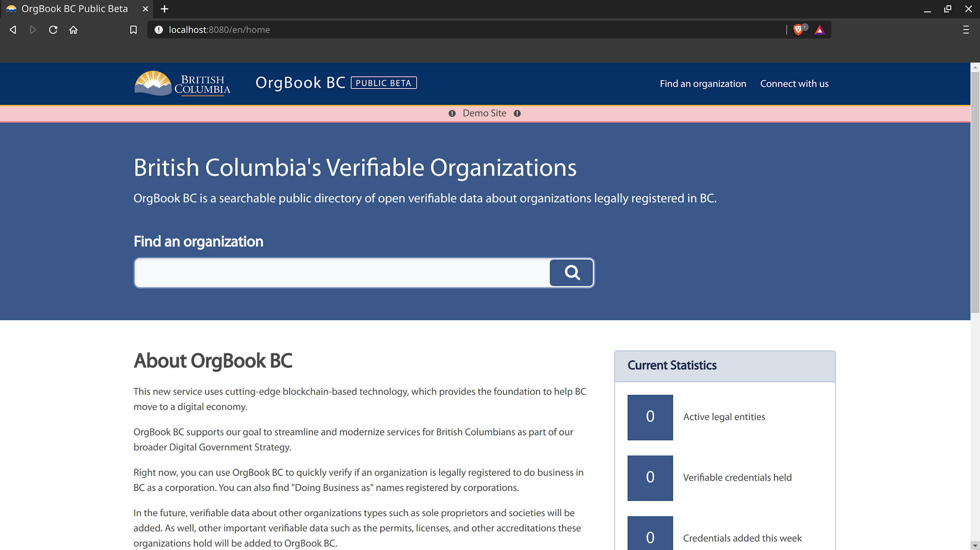Bookmark this page with bookmark icon
Viewport: 980px width, 550px height.
[133, 30]
